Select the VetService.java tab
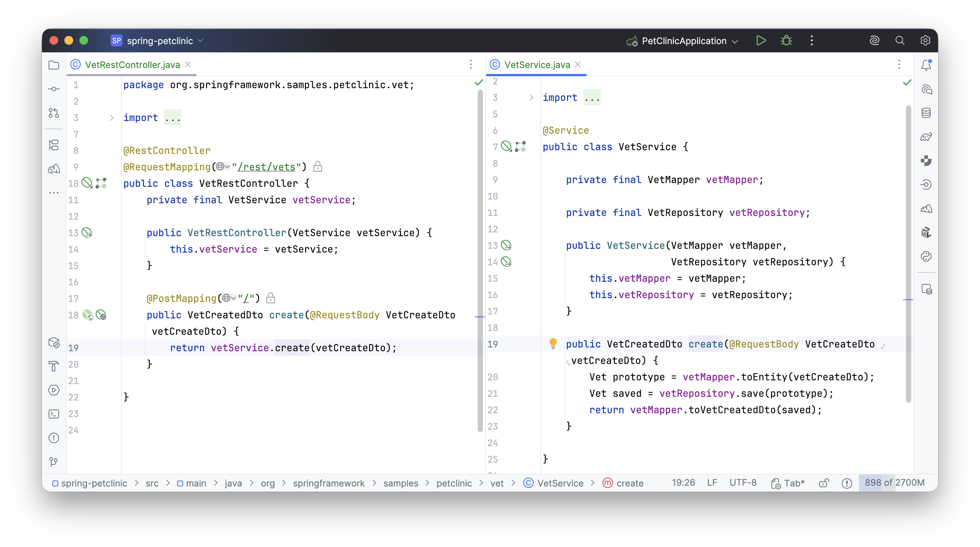The height and width of the screenshot is (547, 980). (537, 65)
